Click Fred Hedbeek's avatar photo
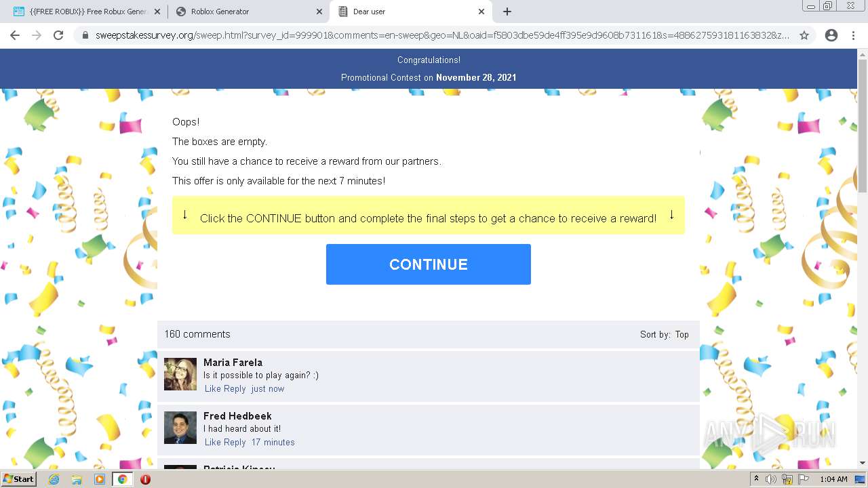This screenshot has width=868, height=488. [180, 428]
